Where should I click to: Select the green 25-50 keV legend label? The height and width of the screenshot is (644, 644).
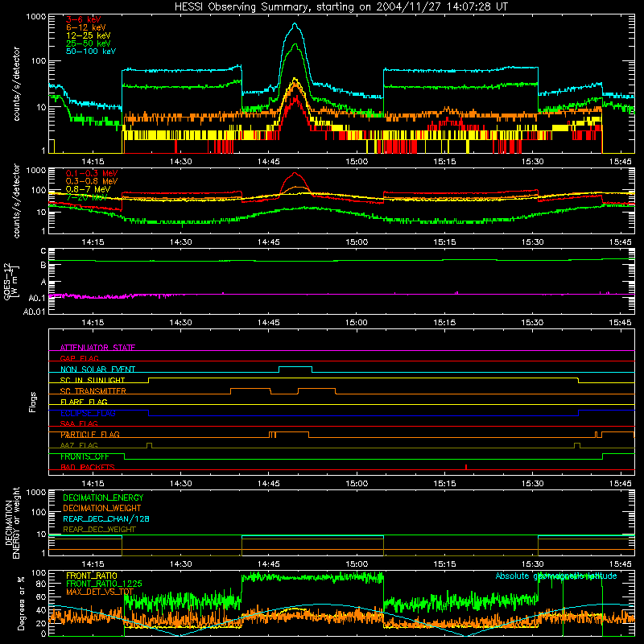pos(89,43)
